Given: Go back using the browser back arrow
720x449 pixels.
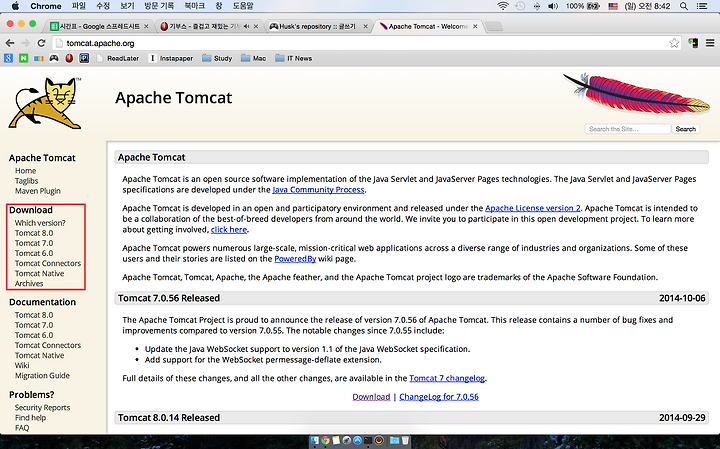Looking at the screenshot, I should point(10,43).
